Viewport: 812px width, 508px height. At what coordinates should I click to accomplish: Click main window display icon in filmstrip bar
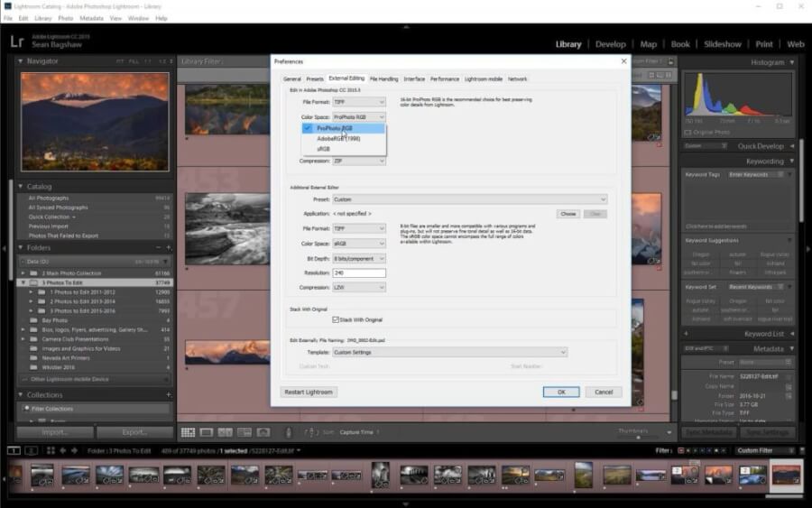click(14, 450)
